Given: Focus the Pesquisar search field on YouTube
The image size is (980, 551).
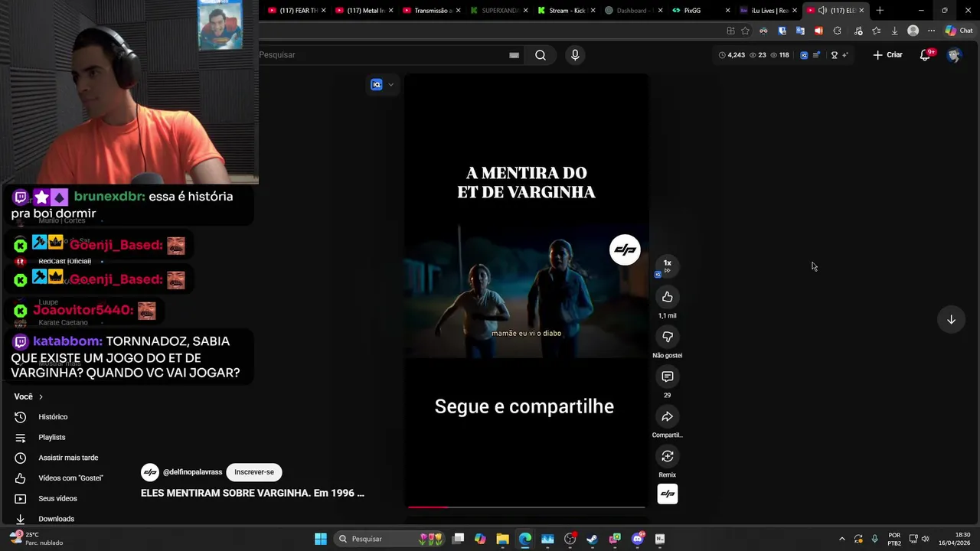Looking at the screenshot, I should [383, 55].
